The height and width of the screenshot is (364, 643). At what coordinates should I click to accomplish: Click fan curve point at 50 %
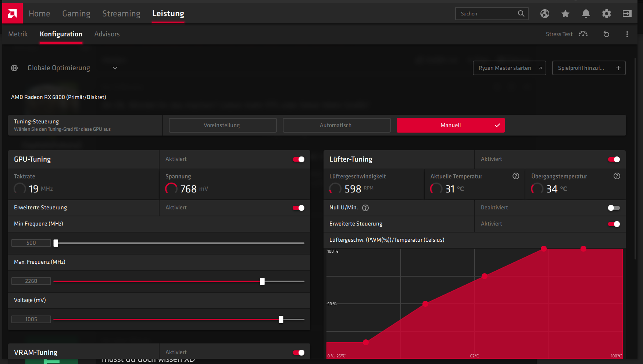pyautogui.click(x=425, y=304)
